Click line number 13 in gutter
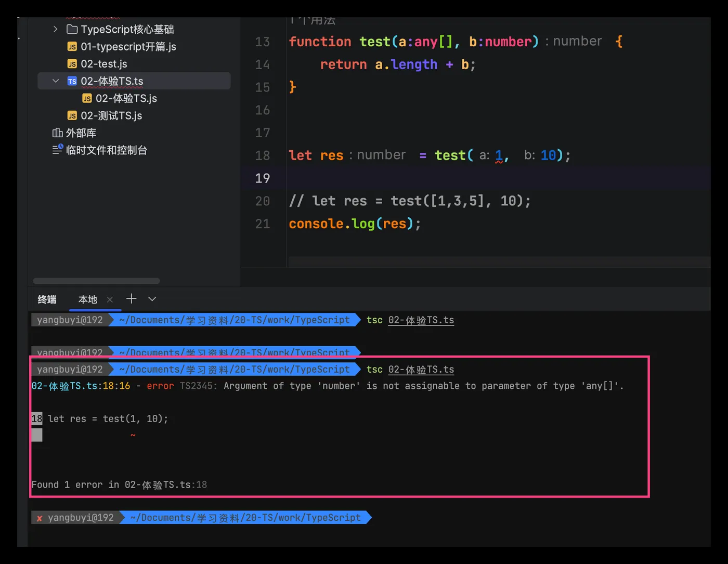The width and height of the screenshot is (728, 564). pos(263,42)
